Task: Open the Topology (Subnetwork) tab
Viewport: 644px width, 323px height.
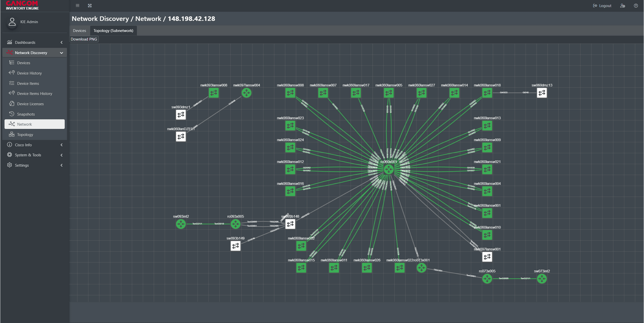Action: click(x=113, y=30)
